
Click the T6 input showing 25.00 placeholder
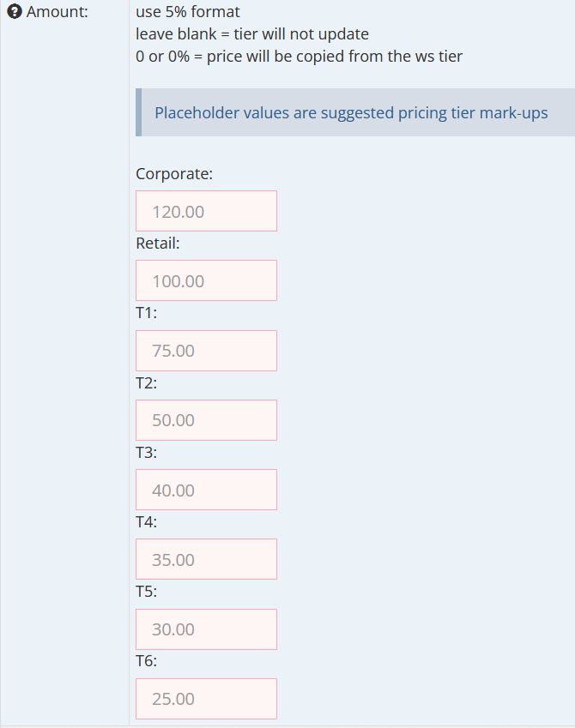(206, 698)
